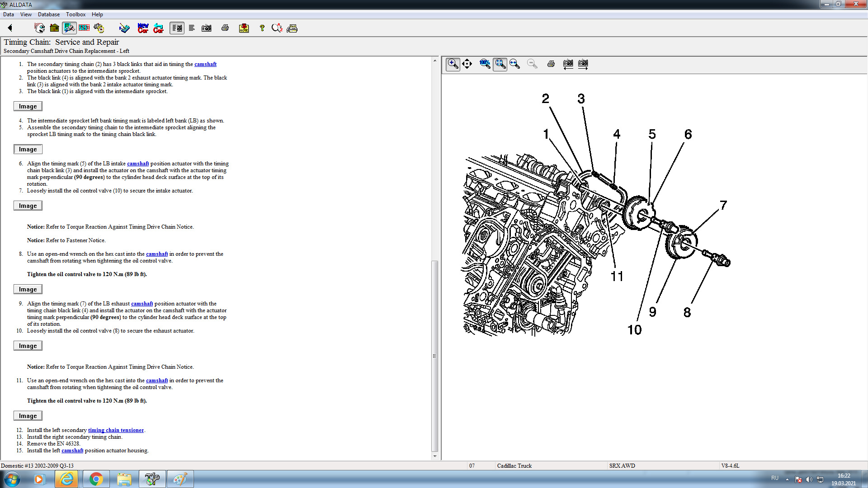Viewport: 868px width, 488px height.
Task: Click the New Car toolbar icon
Action: click(x=143, y=28)
